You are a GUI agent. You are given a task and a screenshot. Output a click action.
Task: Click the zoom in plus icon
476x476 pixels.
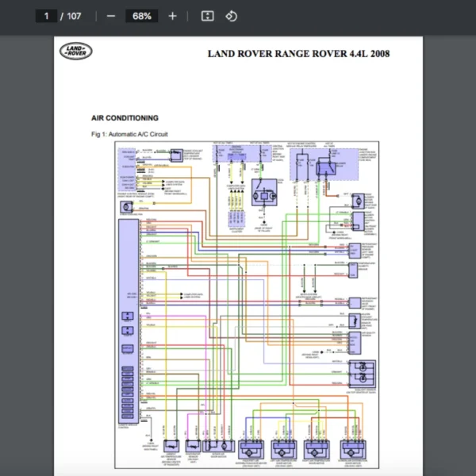(172, 16)
